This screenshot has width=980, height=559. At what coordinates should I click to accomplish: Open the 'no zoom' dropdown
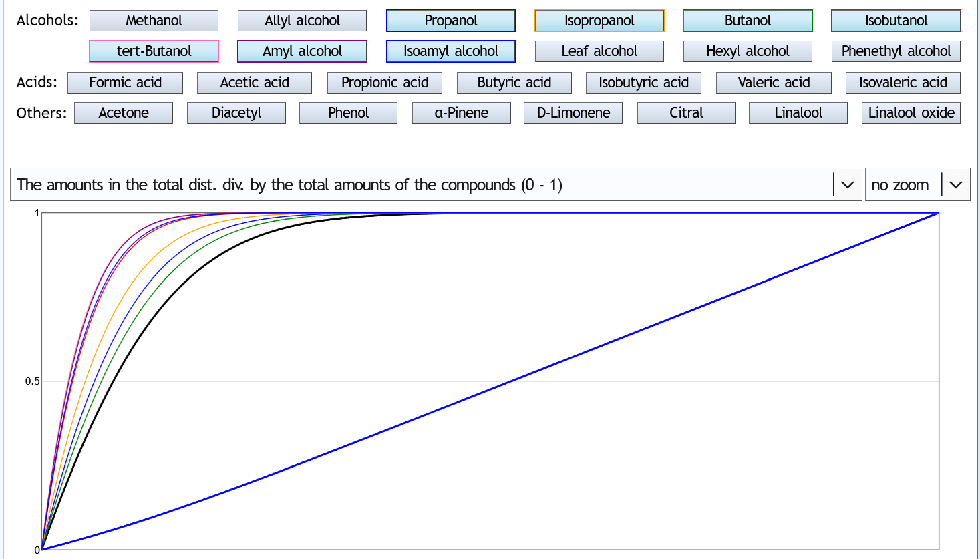tap(917, 185)
